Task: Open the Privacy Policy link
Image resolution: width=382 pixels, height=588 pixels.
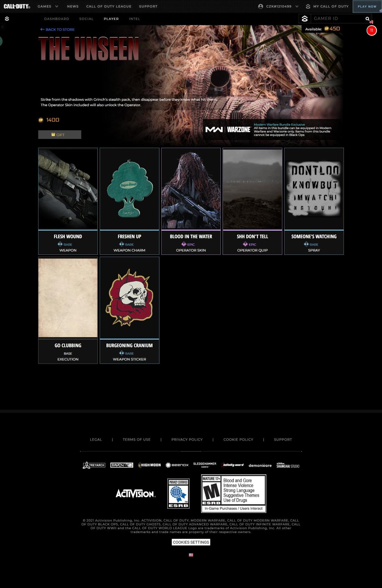Action: pyautogui.click(x=187, y=440)
